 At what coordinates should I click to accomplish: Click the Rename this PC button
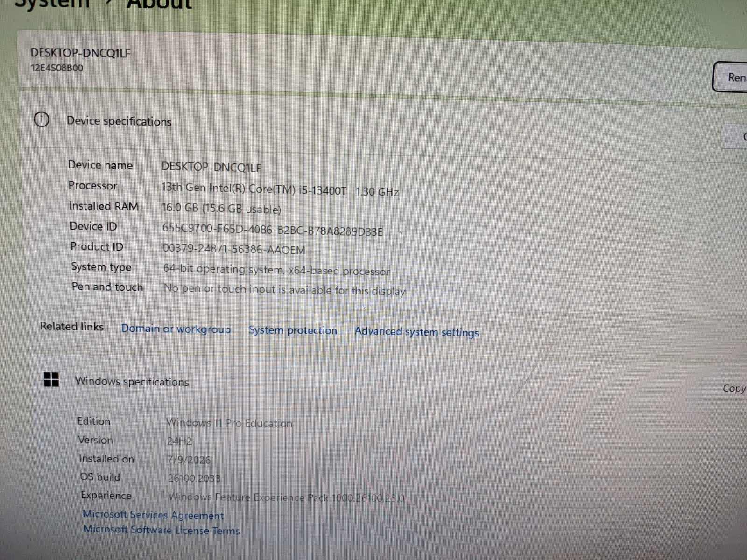pyautogui.click(x=731, y=77)
